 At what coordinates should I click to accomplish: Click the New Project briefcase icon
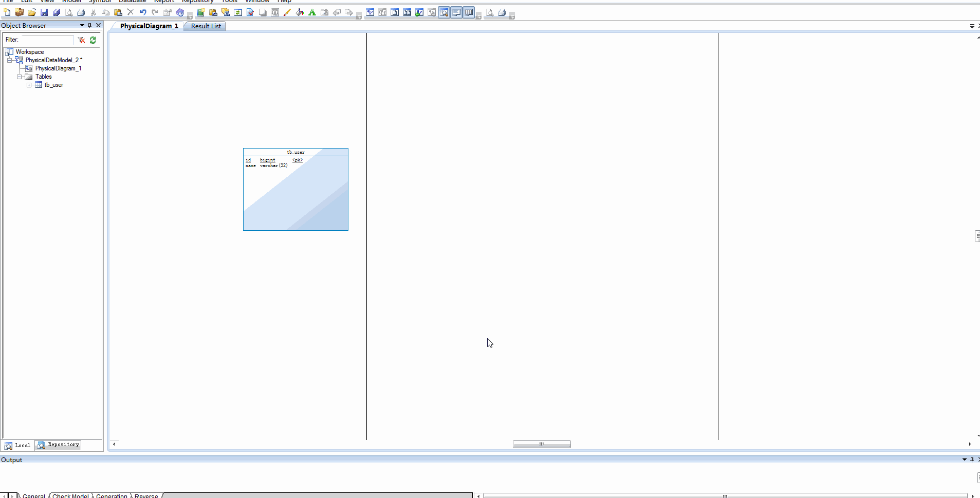point(20,12)
